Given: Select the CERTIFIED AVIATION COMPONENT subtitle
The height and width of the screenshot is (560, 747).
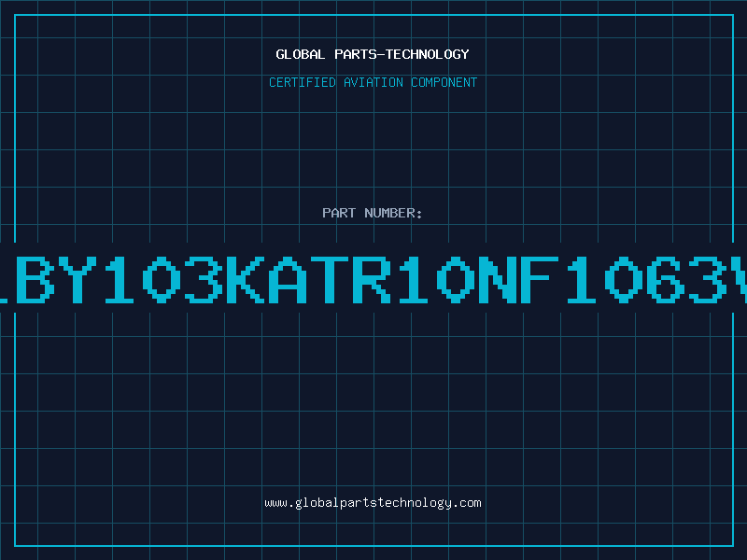Looking at the screenshot, I should (373, 82).
